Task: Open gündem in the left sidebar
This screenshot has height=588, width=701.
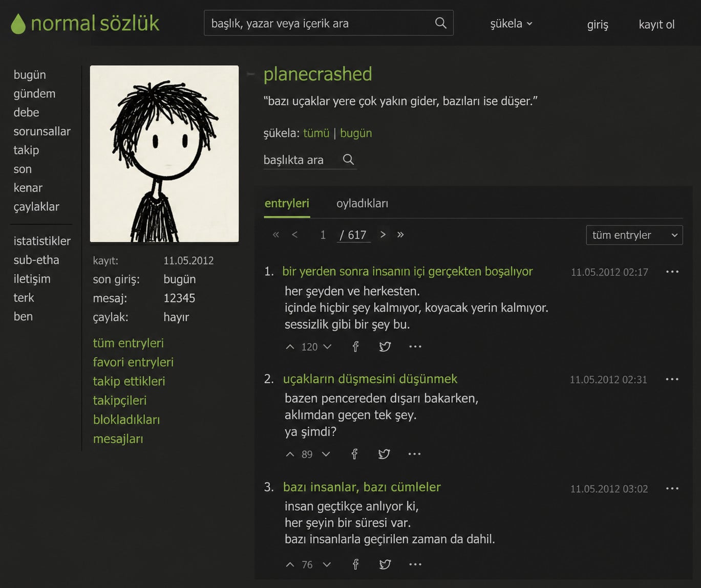Action: click(x=34, y=94)
